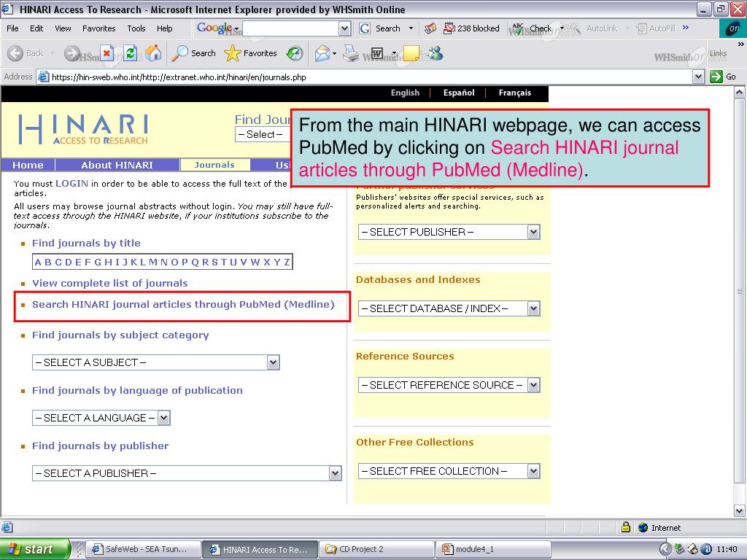This screenshot has height=560, width=747.
Task: Click the yellow Discuss note icon
Action: (x=411, y=53)
